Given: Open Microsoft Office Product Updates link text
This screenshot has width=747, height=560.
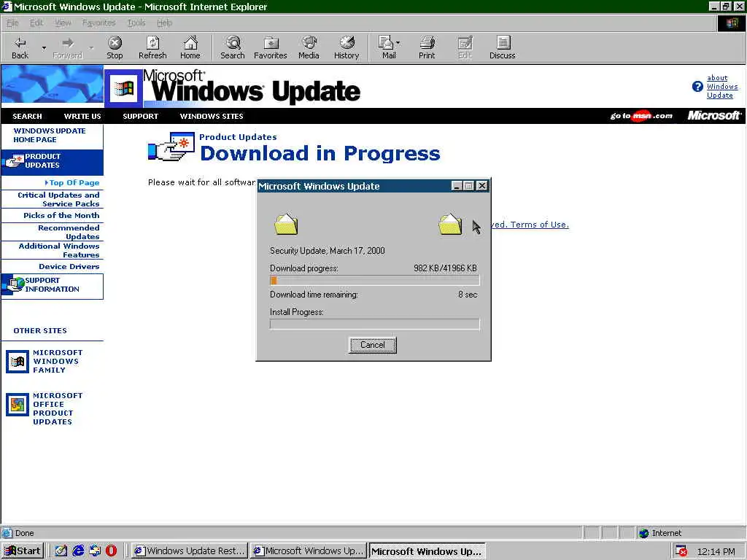Looking at the screenshot, I should click(58, 409).
